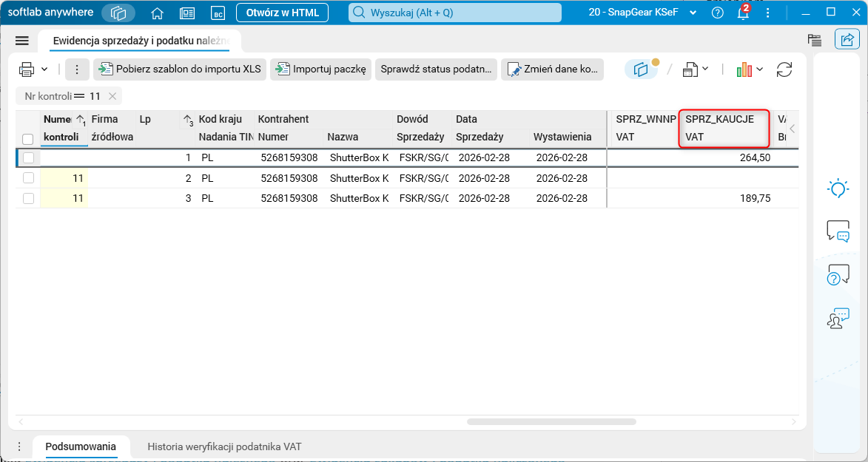Open the question bubble help icon in the sidebar
This screenshot has height=462, width=868.
[x=838, y=274]
